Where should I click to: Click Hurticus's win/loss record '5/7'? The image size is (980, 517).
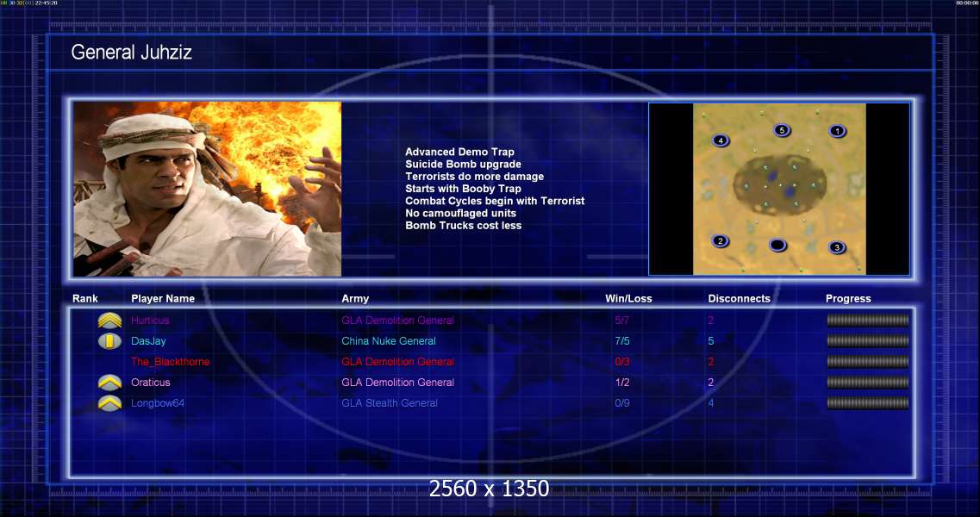pyautogui.click(x=622, y=321)
